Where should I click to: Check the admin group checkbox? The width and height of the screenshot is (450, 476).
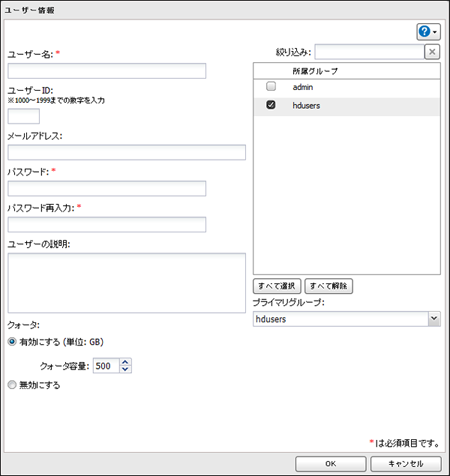click(x=271, y=86)
